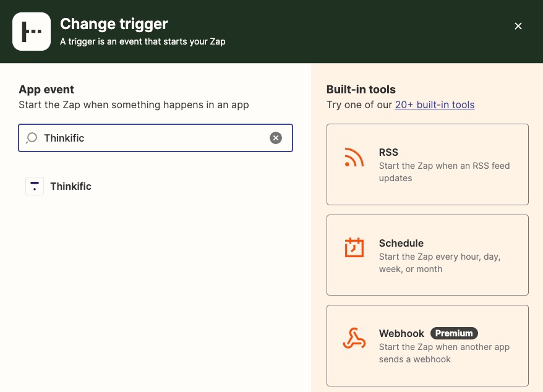Click the App event heading
The image size is (543, 392).
[x=46, y=89]
